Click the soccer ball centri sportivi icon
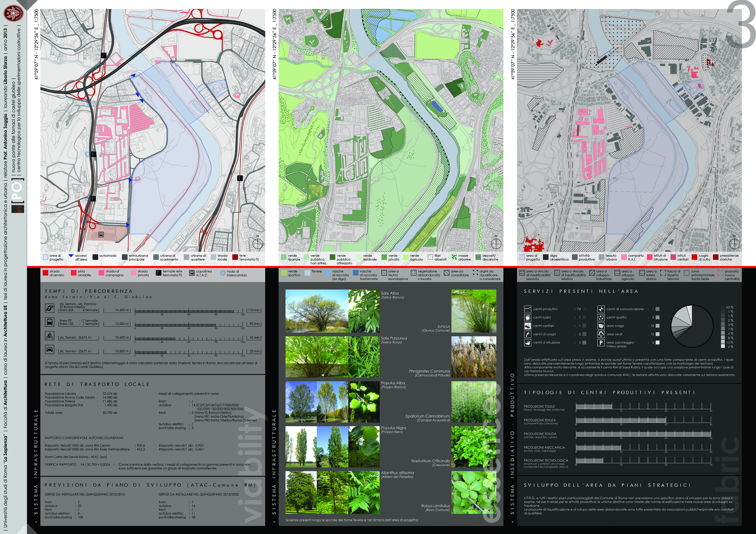The image size is (756, 534). coord(601,317)
